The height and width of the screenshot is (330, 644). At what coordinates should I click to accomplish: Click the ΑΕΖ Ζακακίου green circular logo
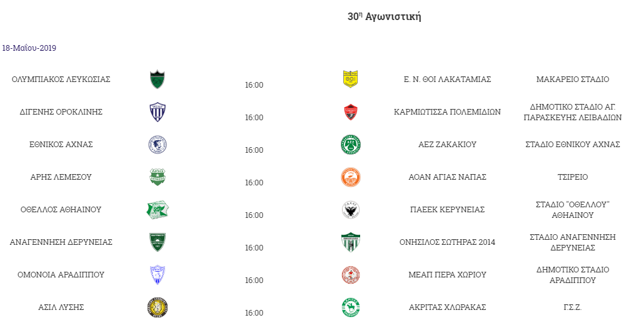350,145
